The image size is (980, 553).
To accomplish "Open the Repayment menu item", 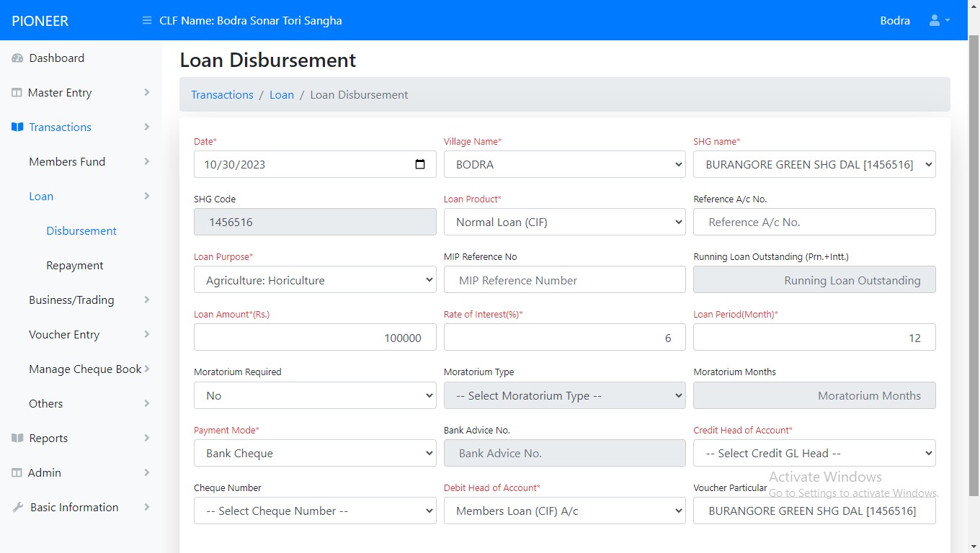I will [x=75, y=266].
